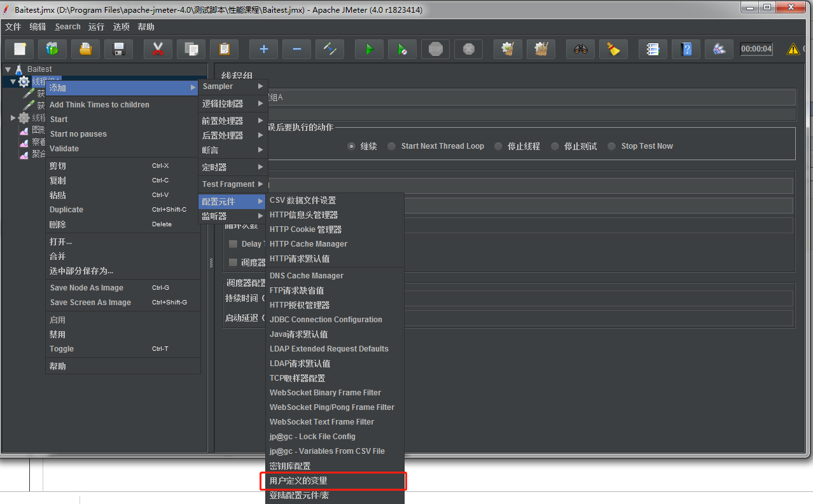This screenshot has height=504, width=813.
Task: Select the Stop Test Now radio button
Action: click(612, 146)
